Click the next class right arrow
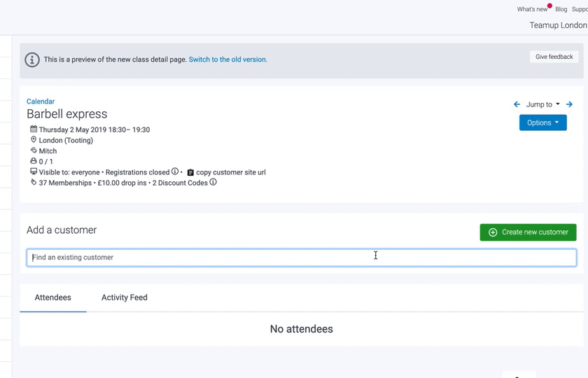Image resolution: width=588 pixels, height=378 pixels. 569,104
